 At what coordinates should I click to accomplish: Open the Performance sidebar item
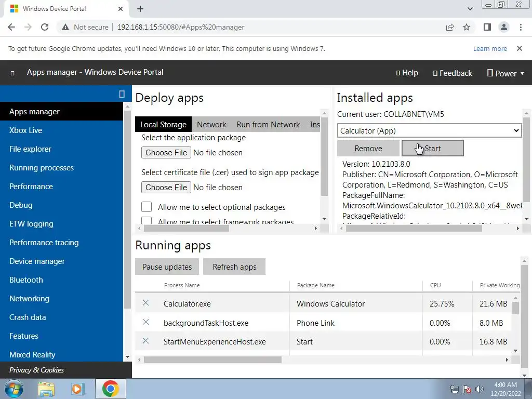tap(61, 187)
